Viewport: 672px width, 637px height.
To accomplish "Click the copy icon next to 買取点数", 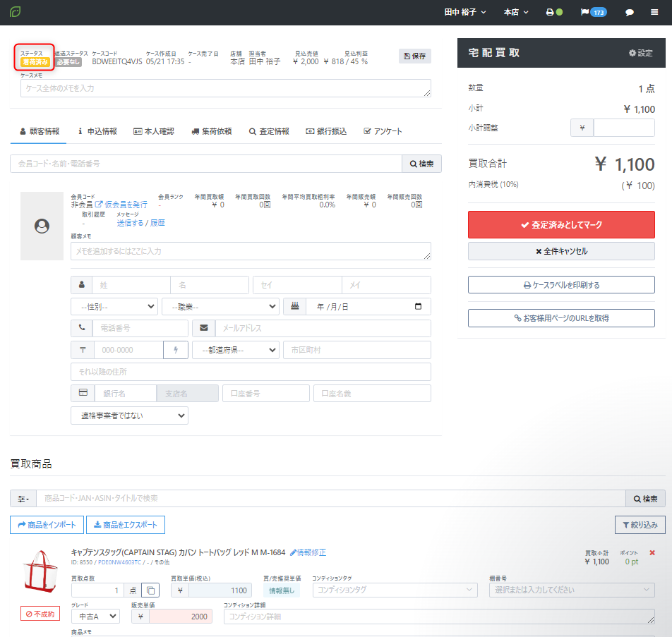I will click(150, 590).
